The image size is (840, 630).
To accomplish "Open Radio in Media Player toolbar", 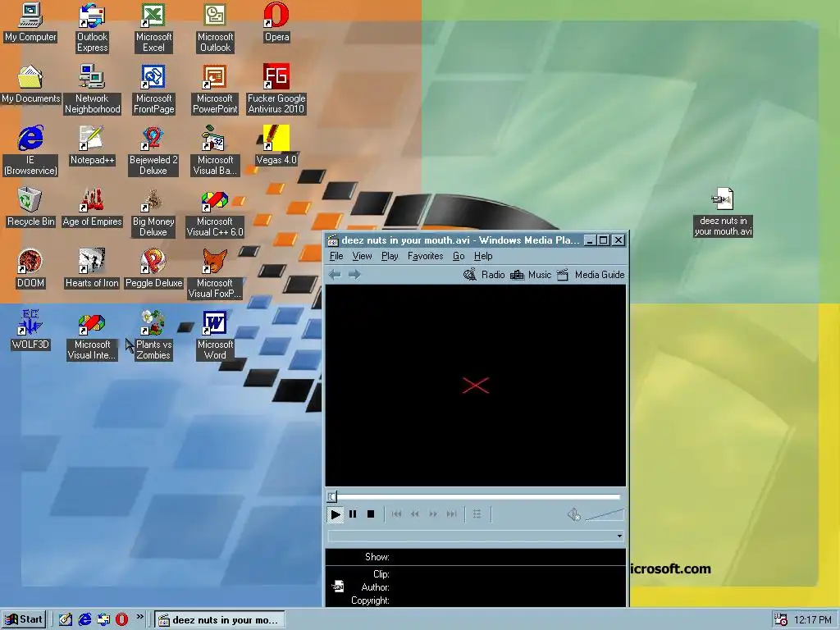I will tap(484, 275).
